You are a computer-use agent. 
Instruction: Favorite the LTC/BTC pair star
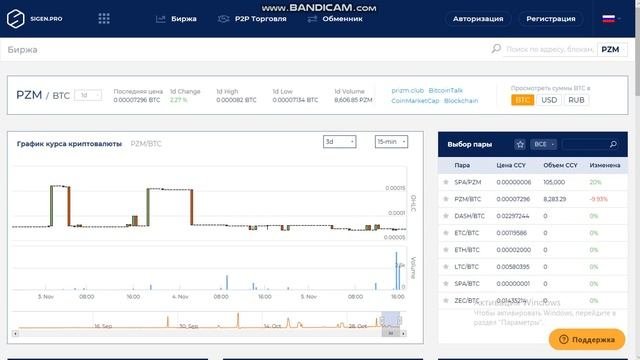click(446, 267)
